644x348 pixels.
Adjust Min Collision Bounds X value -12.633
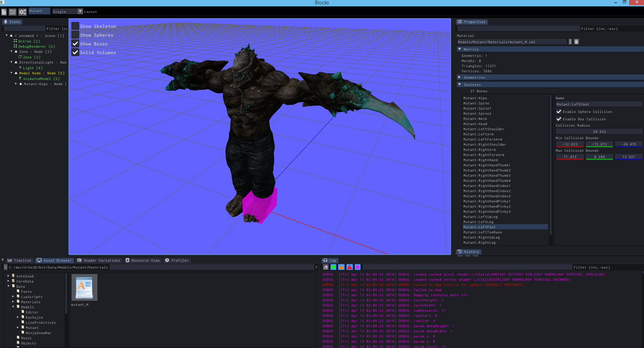570,144
